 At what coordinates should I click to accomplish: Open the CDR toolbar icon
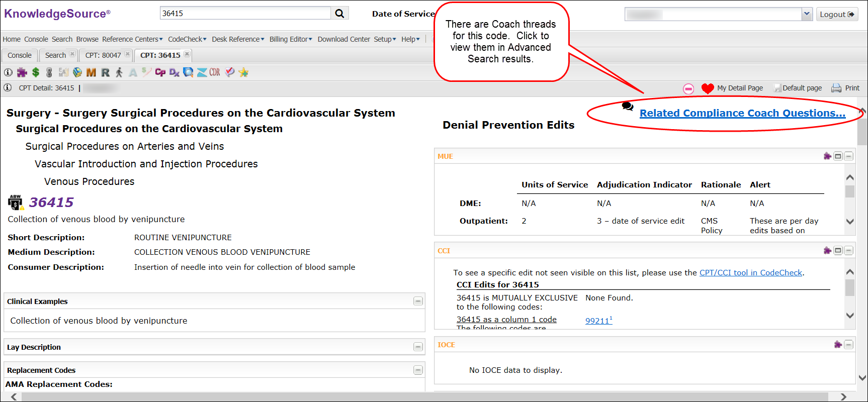pos(215,72)
